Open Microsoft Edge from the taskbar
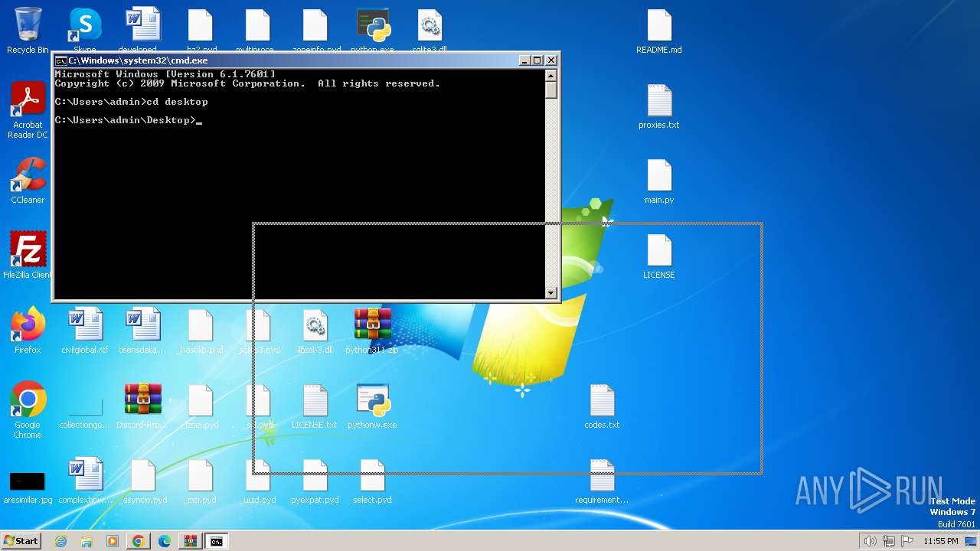The width and height of the screenshot is (980, 551). 165,541
